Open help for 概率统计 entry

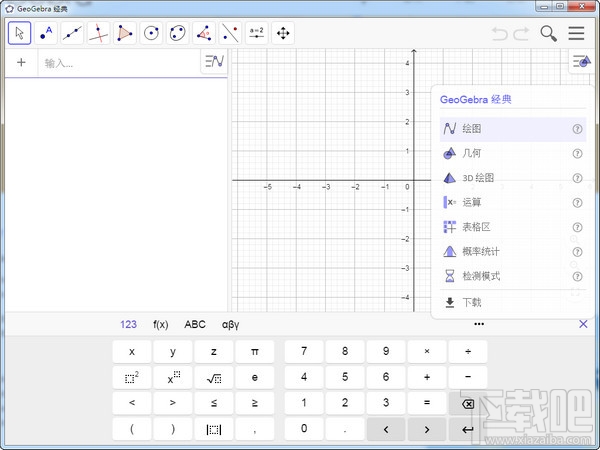pyautogui.click(x=577, y=252)
